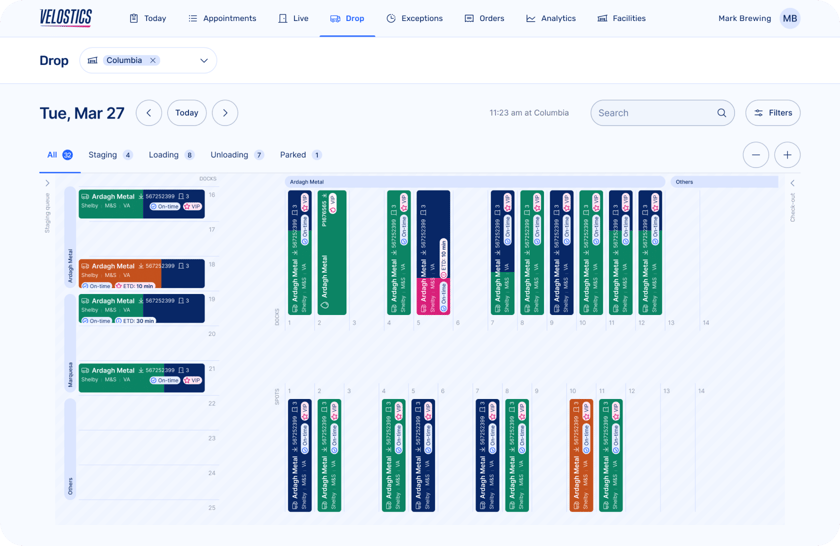Show the All tab
Image resolution: width=840 pixels, height=546 pixels.
click(59, 155)
